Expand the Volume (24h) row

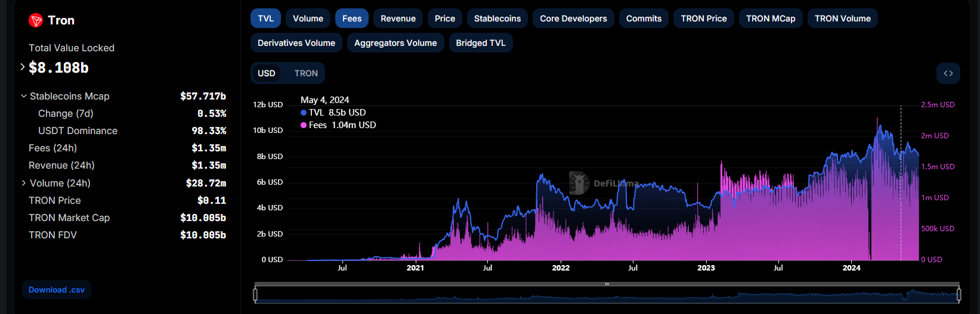(24, 183)
